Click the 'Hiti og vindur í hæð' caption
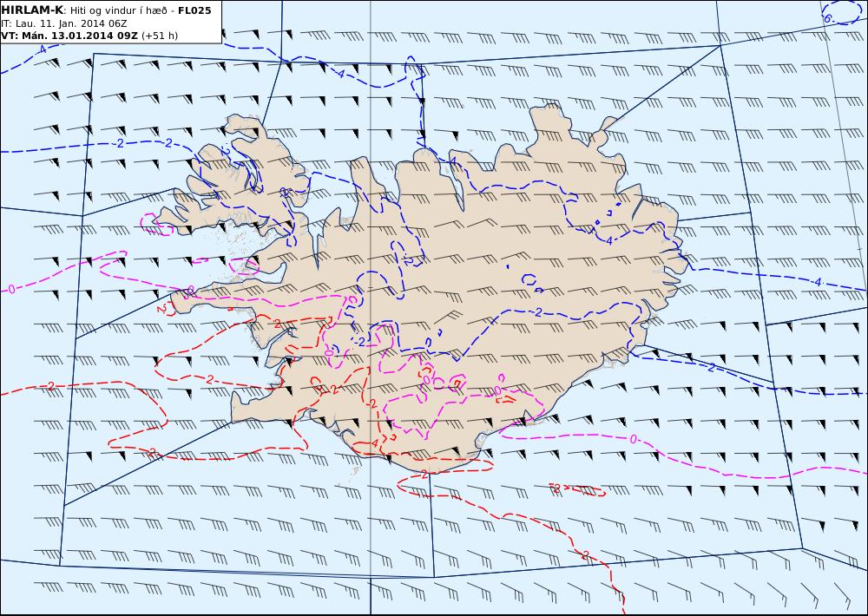This screenshot has width=868, height=616. tap(118, 11)
